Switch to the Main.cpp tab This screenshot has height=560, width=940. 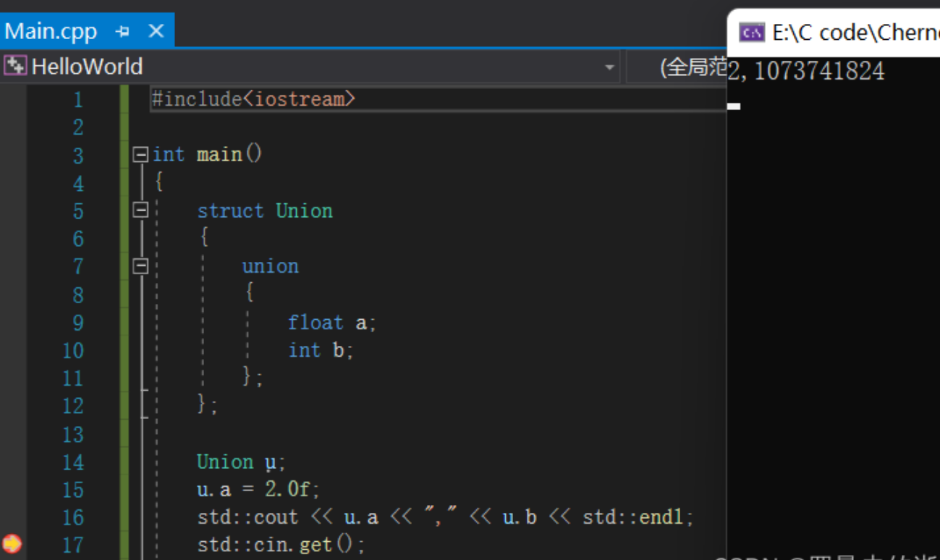pos(51,31)
